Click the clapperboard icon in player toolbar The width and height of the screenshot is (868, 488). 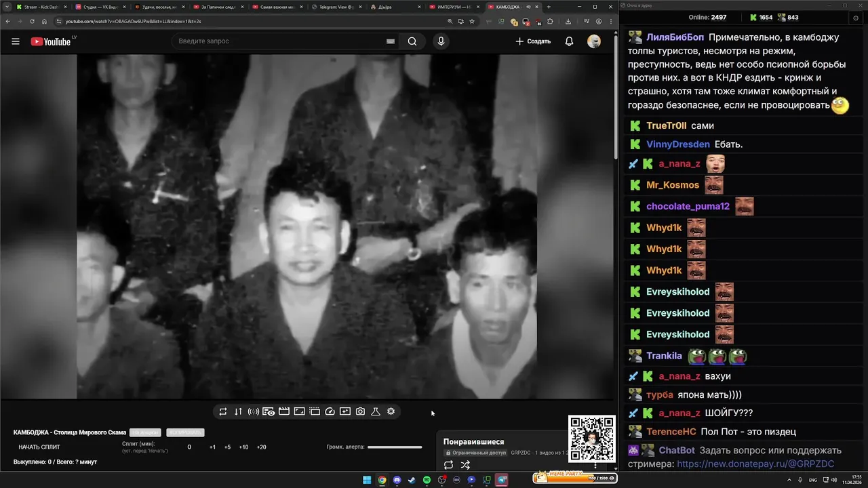284,411
